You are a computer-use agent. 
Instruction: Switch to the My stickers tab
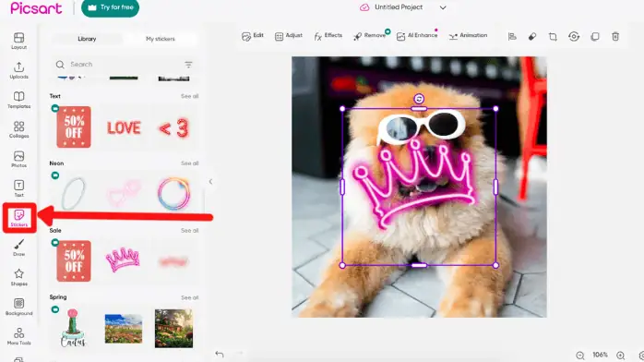point(161,39)
